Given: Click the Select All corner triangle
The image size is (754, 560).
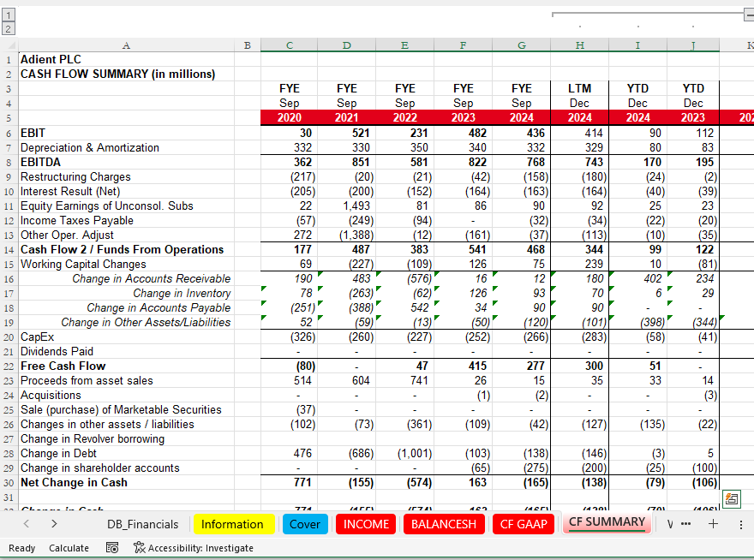Looking at the screenshot, I should click(9, 45).
